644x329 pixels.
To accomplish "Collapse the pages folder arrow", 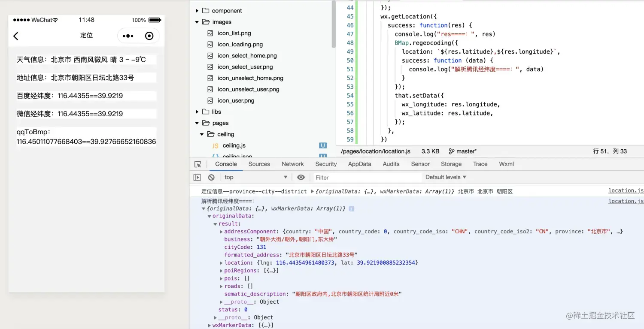I will 197,123.
